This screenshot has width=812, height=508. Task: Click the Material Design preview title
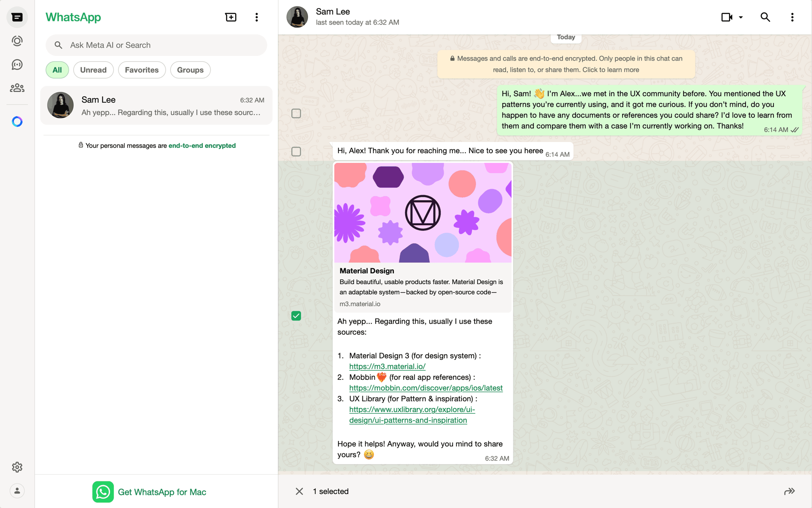[x=367, y=271]
